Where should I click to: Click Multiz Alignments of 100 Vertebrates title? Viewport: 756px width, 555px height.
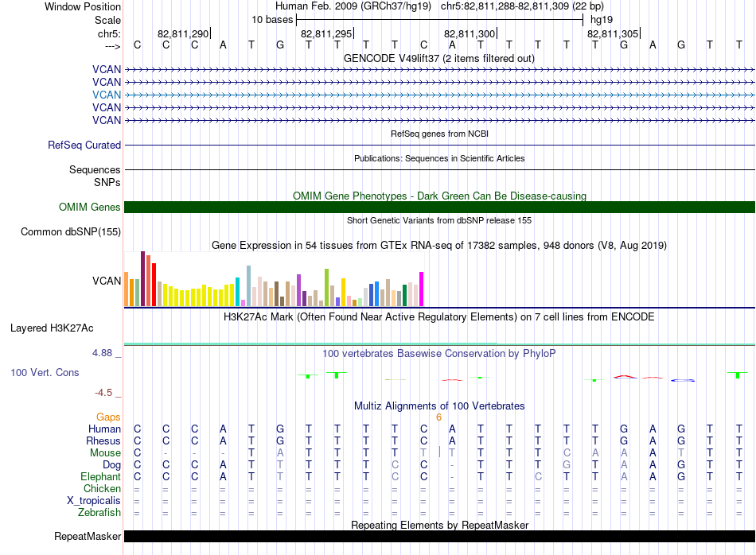point(439,406)
